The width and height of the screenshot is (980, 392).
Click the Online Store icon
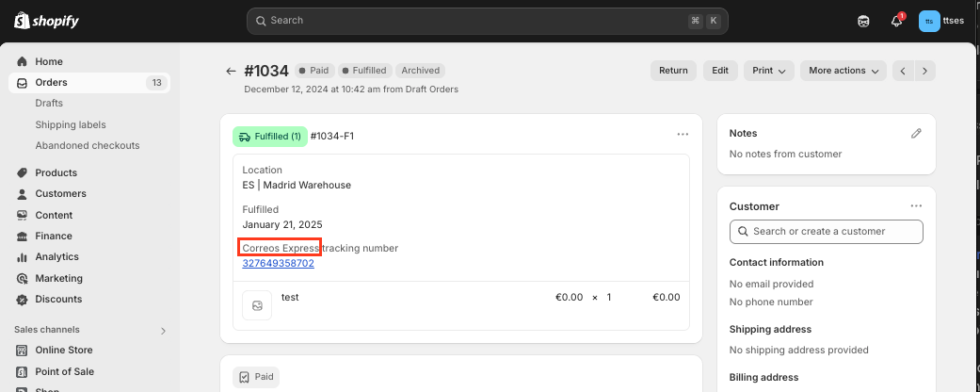click(23, 351)
